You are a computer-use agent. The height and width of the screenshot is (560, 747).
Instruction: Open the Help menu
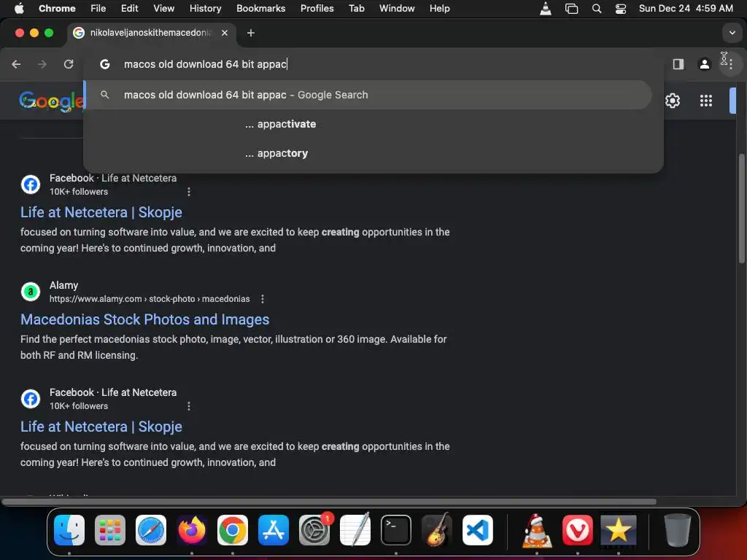point(439,9)
